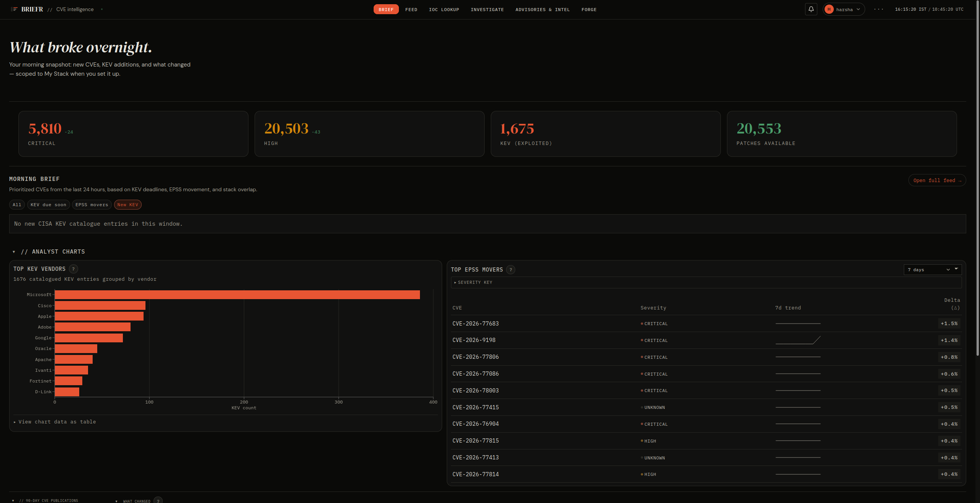This screenshot has height=503, width=980.
Task: Open CVE-2026-76904 entry
Action: (x=475, y=424)
